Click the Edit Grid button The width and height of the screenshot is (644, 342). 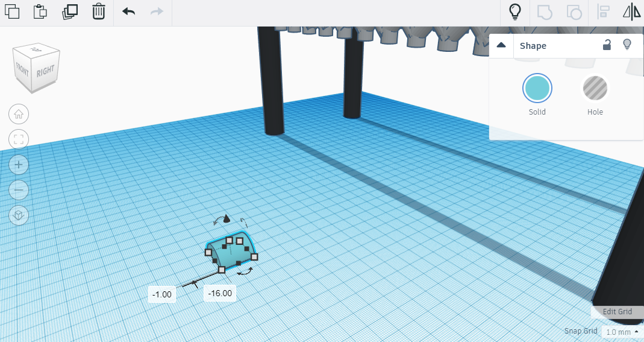617,312
